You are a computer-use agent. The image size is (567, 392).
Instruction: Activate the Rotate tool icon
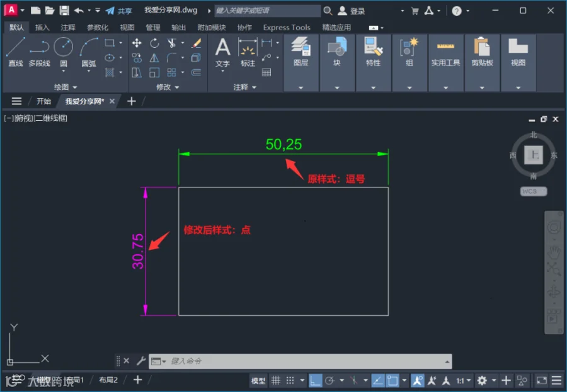tap(154, 43)
